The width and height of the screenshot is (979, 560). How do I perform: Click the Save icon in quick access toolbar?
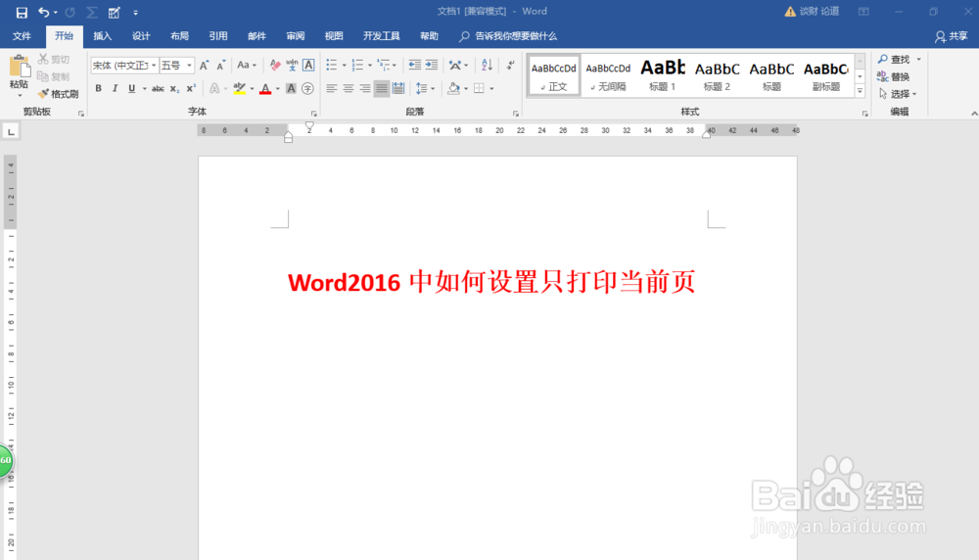pos(22,12)
